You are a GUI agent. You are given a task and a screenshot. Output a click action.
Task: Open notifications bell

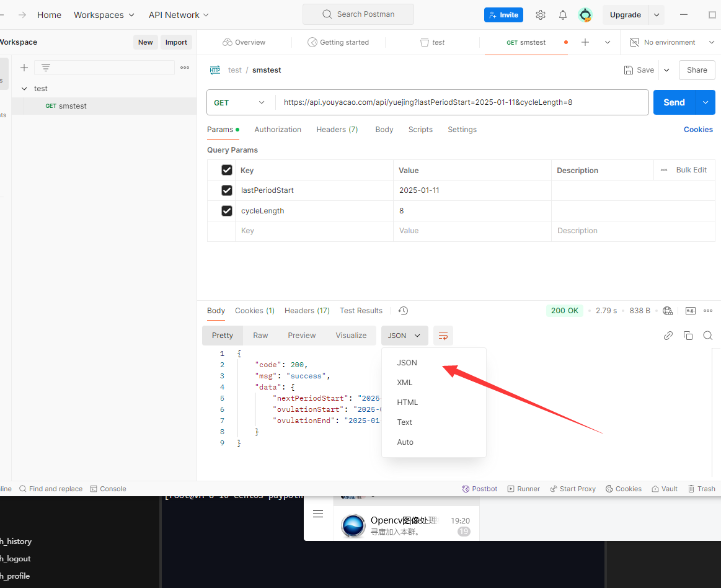coord(563,15)
